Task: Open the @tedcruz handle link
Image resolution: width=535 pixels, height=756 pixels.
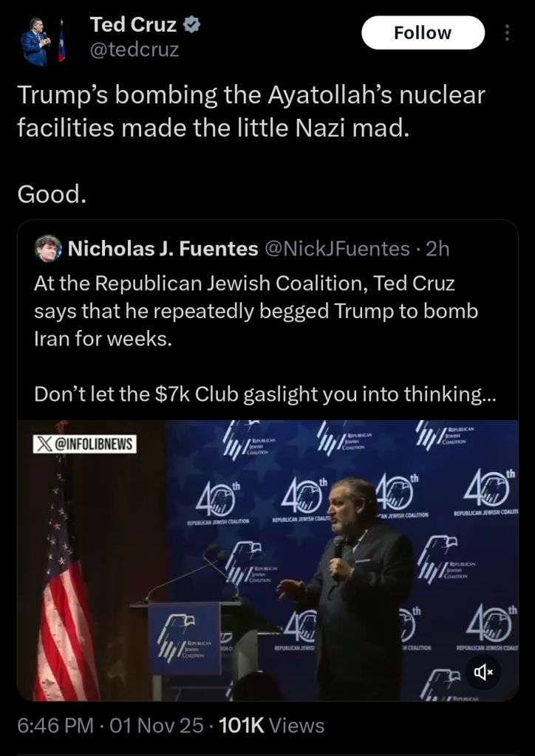Action: point(134,50)
